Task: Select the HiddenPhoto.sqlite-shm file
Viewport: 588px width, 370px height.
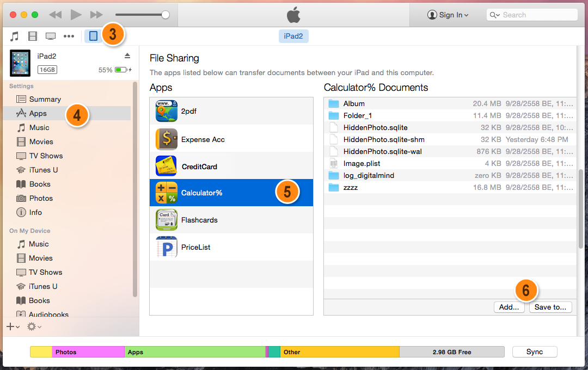Action: tap(450, 139)
